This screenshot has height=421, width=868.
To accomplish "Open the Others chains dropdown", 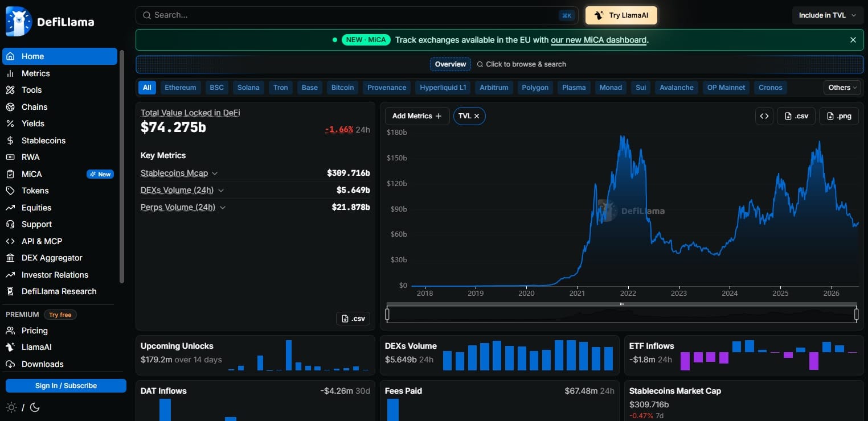I will click(843, 88).
